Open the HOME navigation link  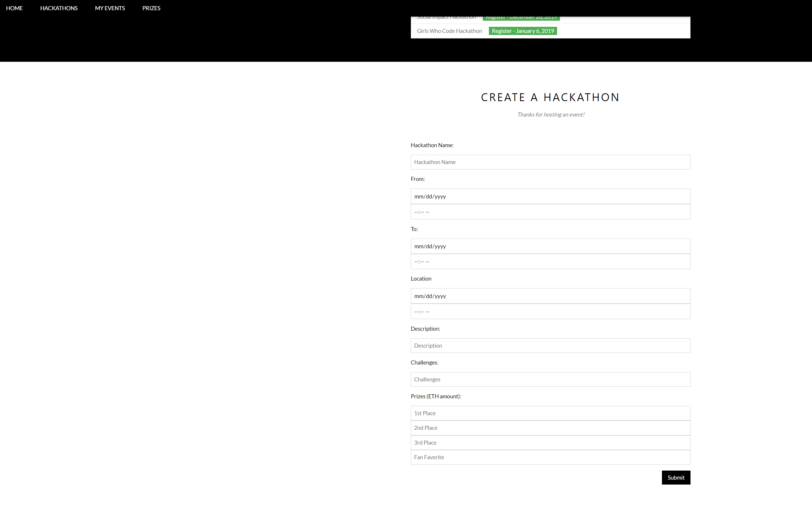point(14,8)
